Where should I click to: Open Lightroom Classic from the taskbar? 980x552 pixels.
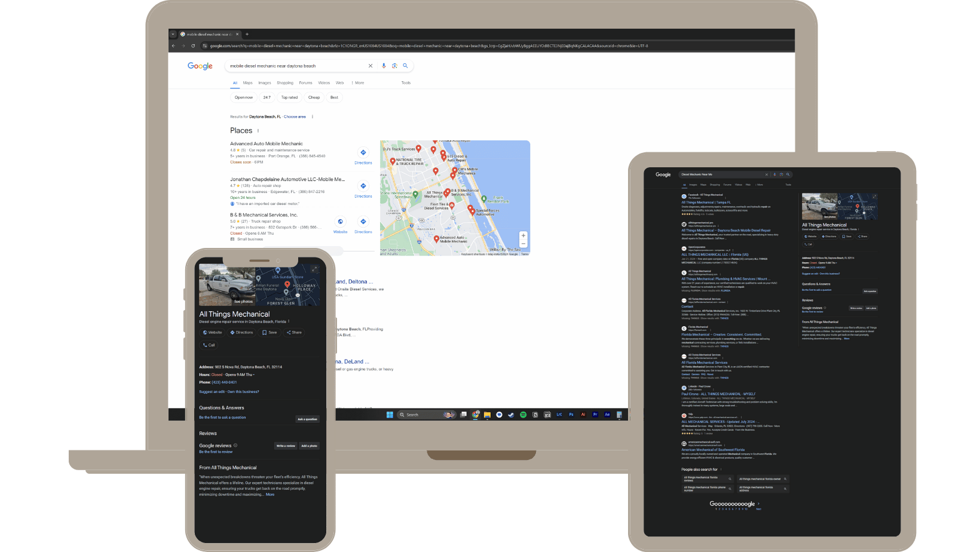pos(559,415)
